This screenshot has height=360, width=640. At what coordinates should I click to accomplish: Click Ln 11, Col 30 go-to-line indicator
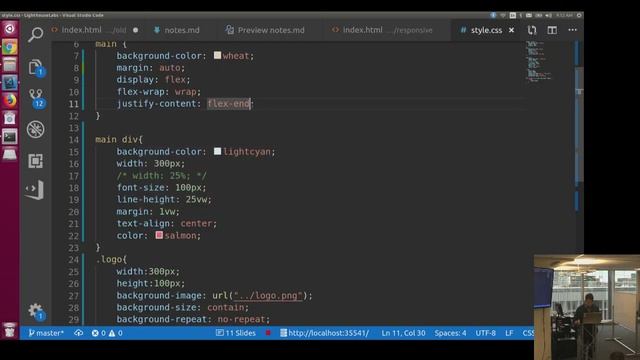pyautogui.click(x=403, y=333)
